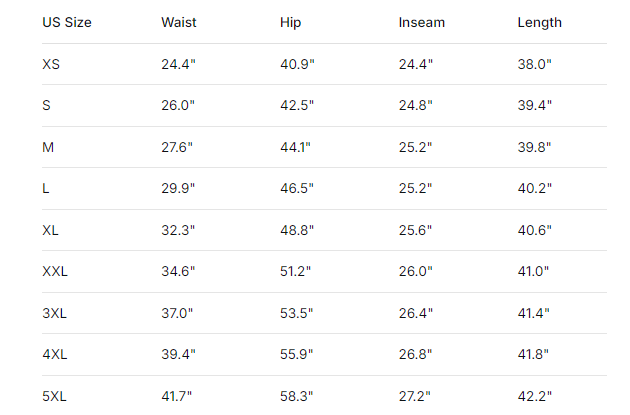Viewport: 630px width, 415px height.
Task: Click the 44.1" hip measurement for M
Action: (x=296, y=147)
